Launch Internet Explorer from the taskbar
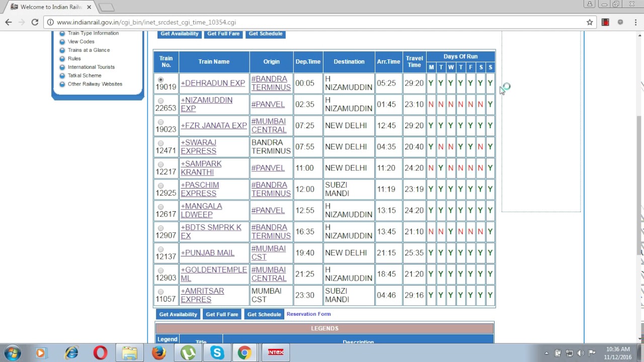This screenshot has height=362, width=644. 71,352
